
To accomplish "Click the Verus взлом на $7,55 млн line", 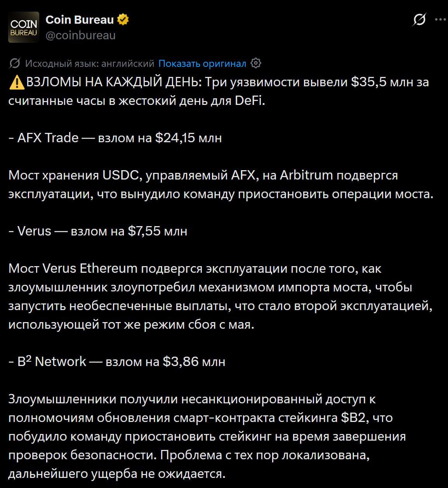I will (98, 231).
